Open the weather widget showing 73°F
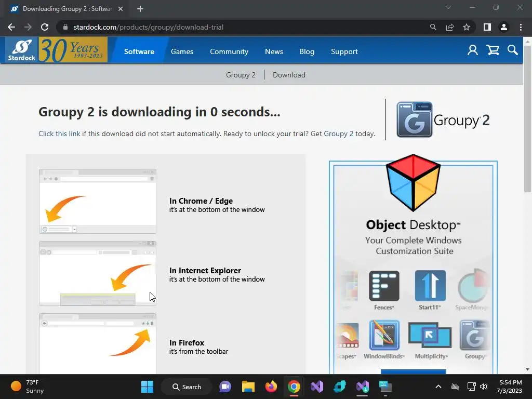The image size is (532, 399). (27, 387)
